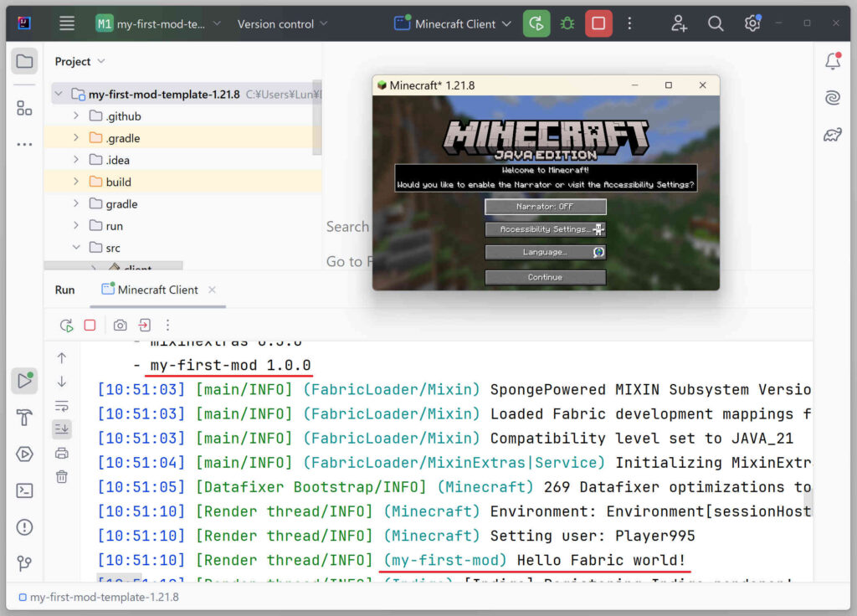Screen dimensions: 857x616
Task: Expand the .idea folder
Action: (76, 160)
